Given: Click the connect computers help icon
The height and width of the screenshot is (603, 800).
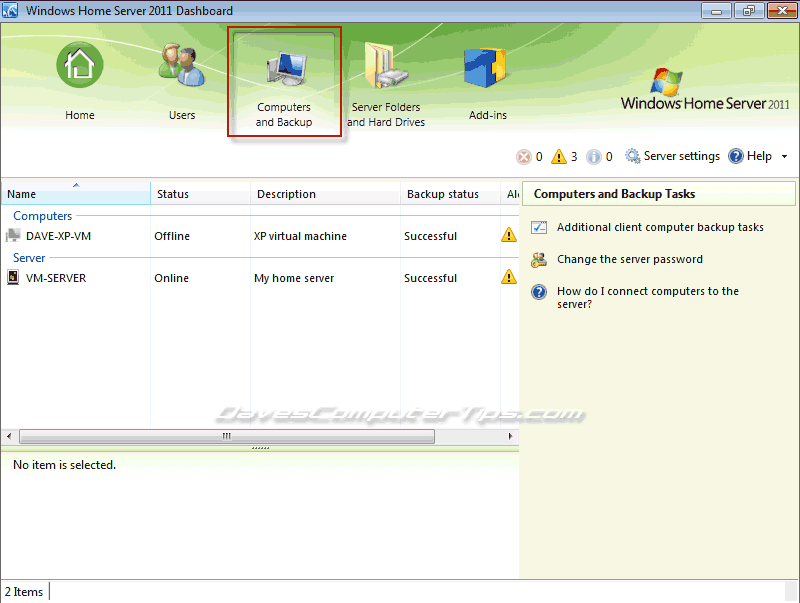Looking at the screenshot, I should [x=539, y=292].
